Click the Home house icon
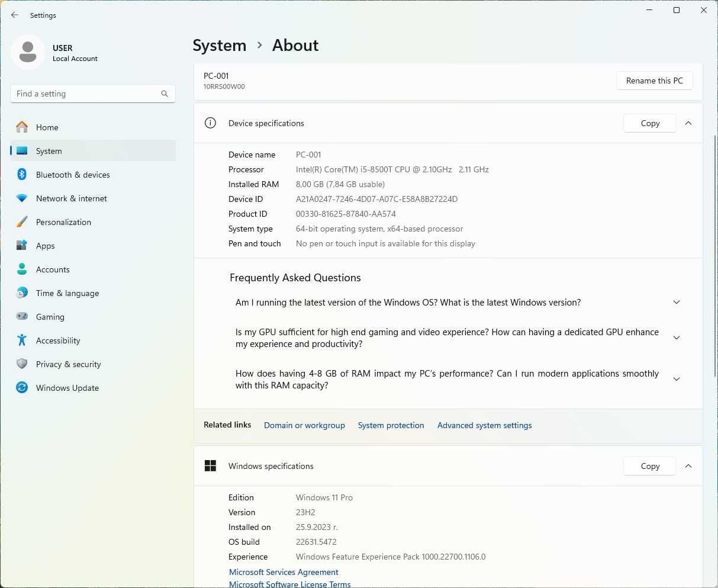The height and width of the screenshot is (588, 718). [x=22, y=127]
